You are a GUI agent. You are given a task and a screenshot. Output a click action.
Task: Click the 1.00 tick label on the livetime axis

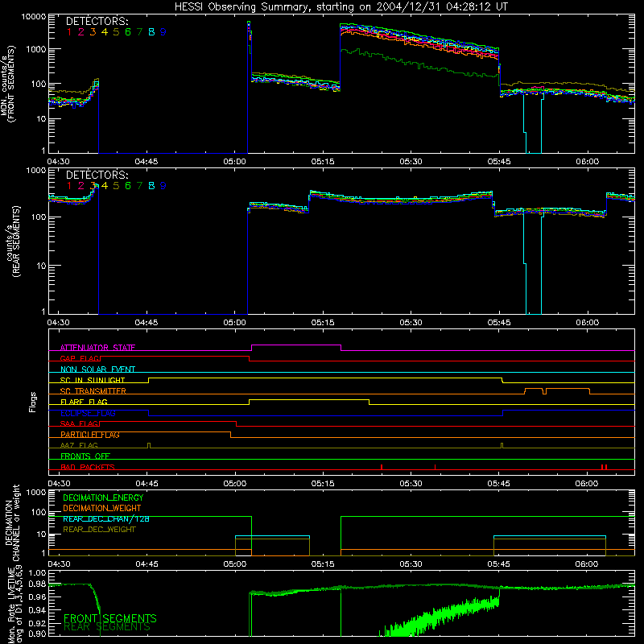pyautogui.click(x=37, y=572)
